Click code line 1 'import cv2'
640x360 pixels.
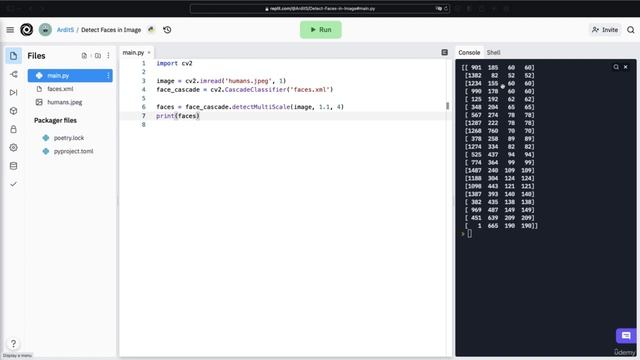coord(174,63)
